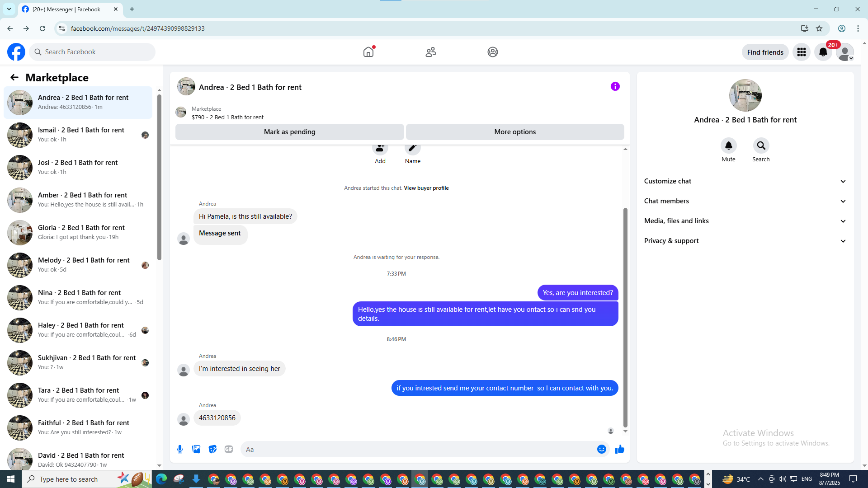868x488 pixels.
Task: Open Microsoft Edge from the taskbar
Action: click(161, 479)
